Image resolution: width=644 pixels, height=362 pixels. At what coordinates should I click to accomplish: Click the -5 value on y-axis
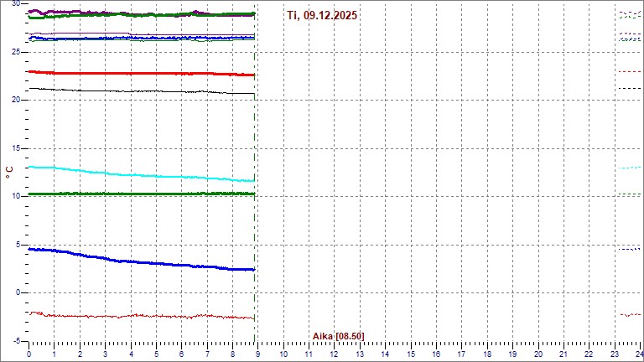coord(14,341)
